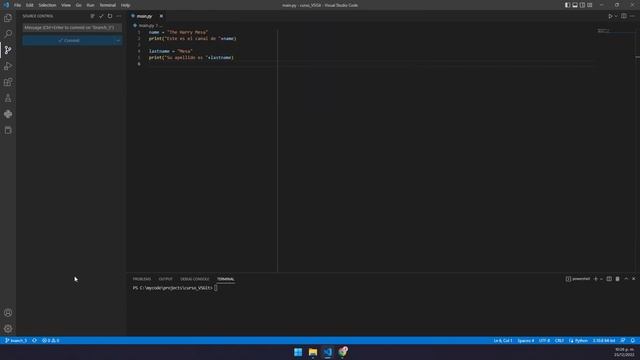Image resolution: width=640 pixels, height=360 pixels.
Task: Change CRLF end of line sequence
Action: (559, 340)
